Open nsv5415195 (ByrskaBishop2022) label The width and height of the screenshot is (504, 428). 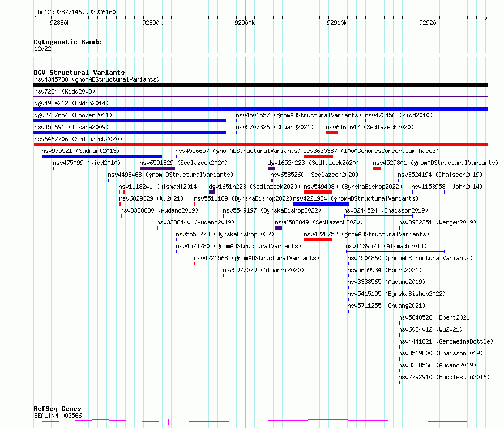click(x=396, y=294)
